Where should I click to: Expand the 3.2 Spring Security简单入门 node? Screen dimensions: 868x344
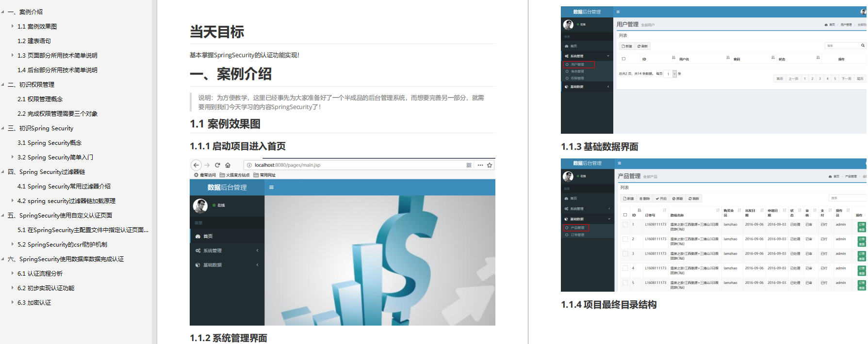[13, 157]
